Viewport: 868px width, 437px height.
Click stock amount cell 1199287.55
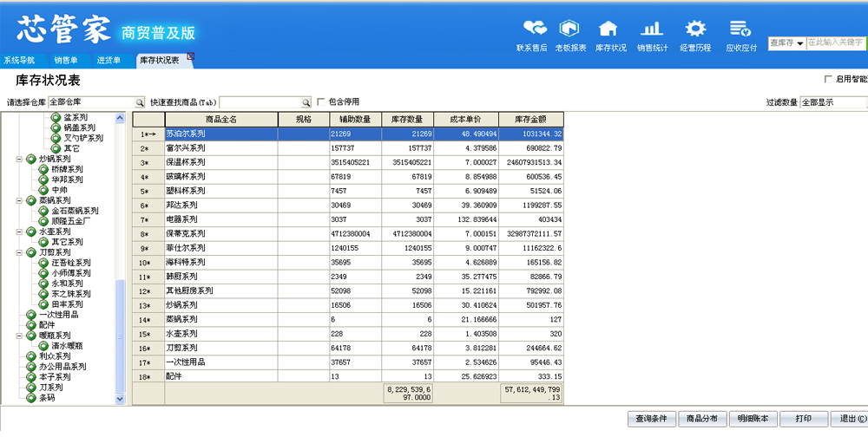point(531,205)
